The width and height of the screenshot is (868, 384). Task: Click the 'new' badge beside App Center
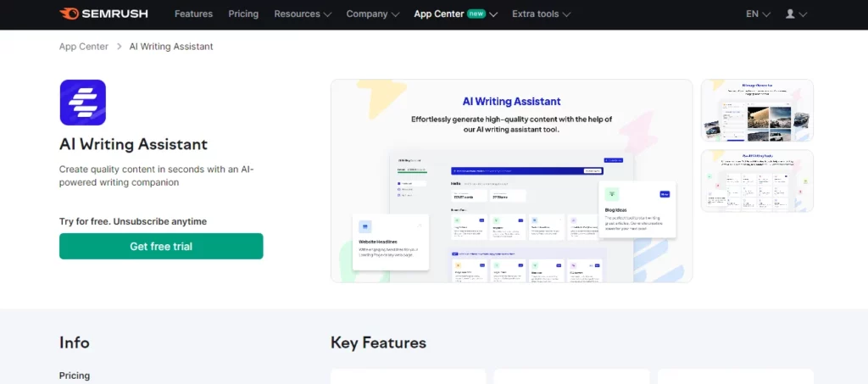pos(476,14)
